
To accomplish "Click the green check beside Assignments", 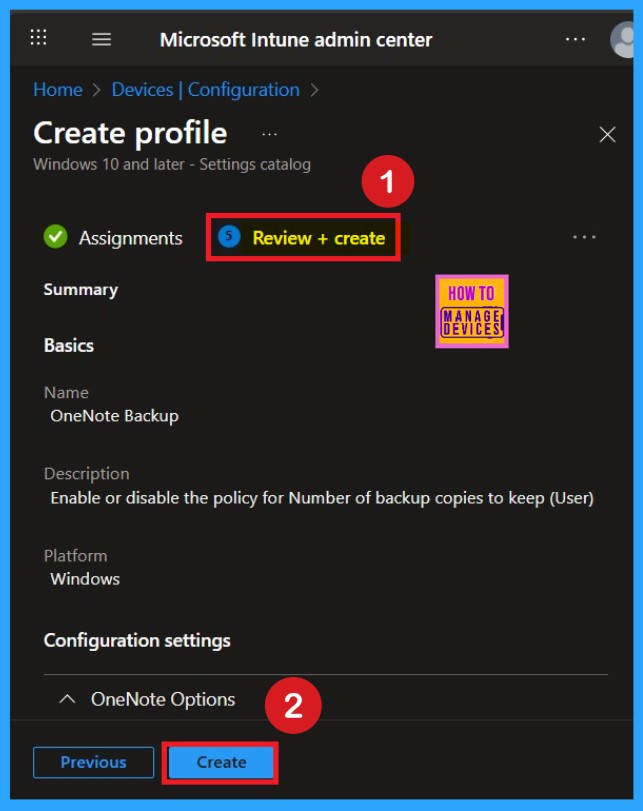I will click(x=55, y=237).
